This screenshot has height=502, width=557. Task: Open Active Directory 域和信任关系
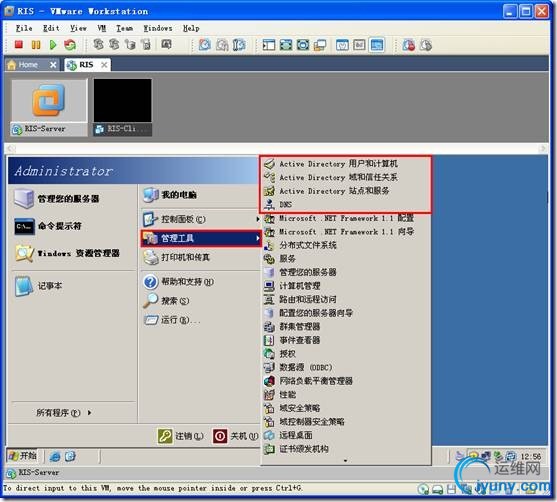338,177
